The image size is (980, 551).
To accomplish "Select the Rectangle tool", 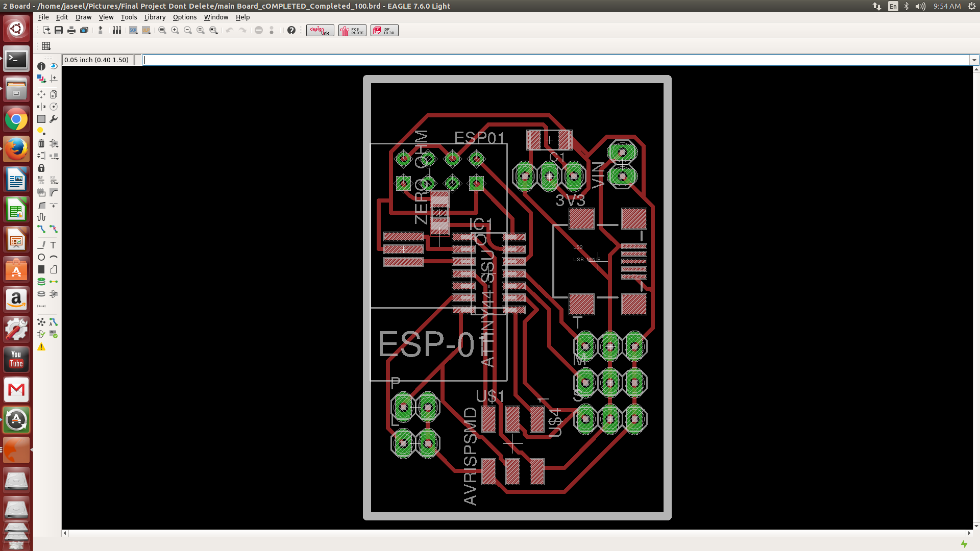I will pos(41,269).
